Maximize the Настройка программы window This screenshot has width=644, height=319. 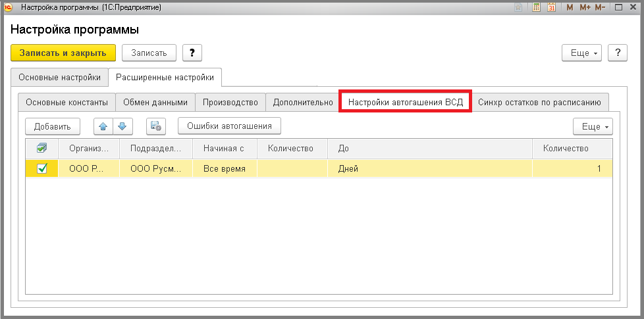(619, 7)
